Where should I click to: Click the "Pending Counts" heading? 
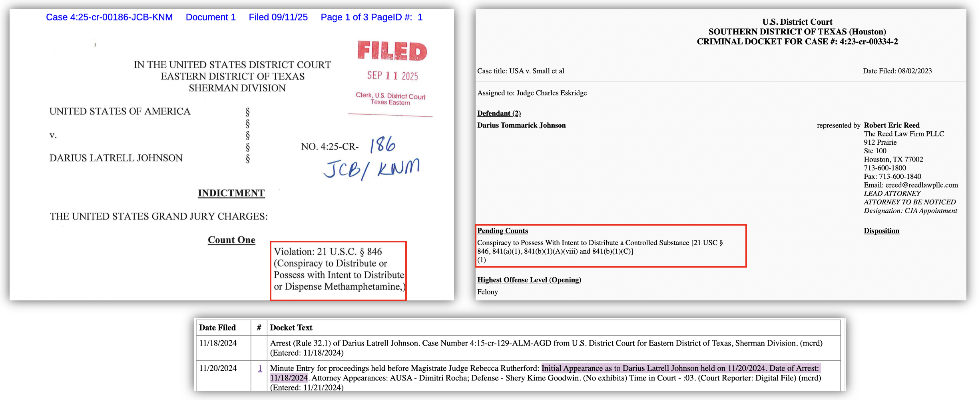502,231
